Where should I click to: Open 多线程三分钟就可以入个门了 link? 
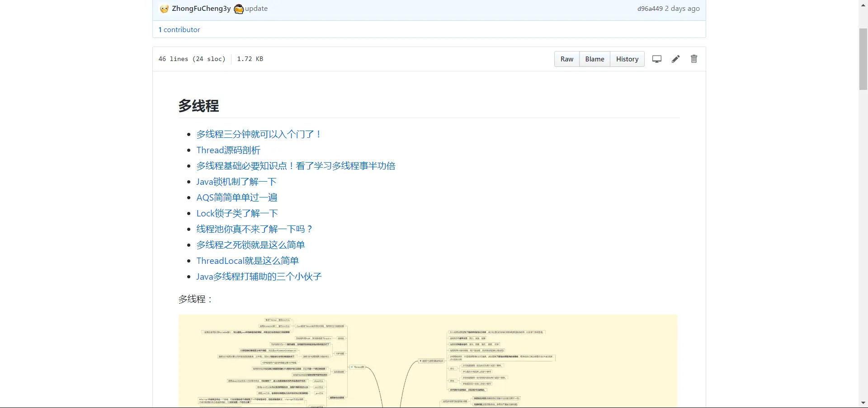[x=258, y=134]
